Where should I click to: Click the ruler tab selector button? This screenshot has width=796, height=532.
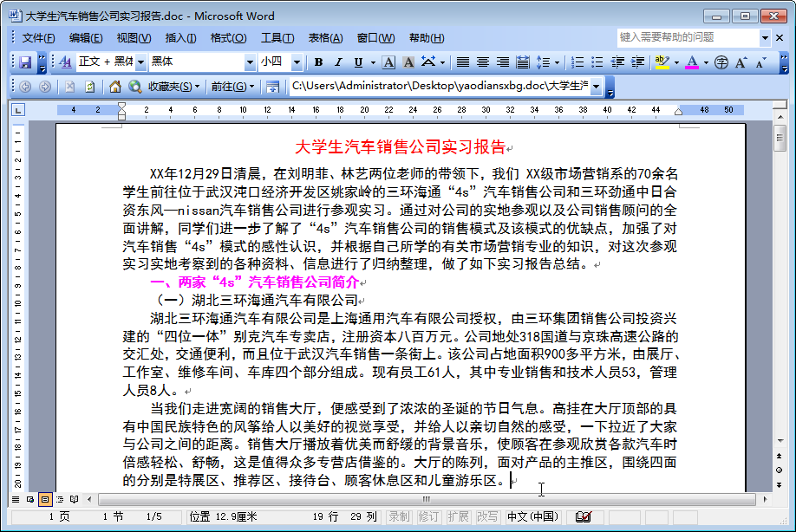[17, 110]
